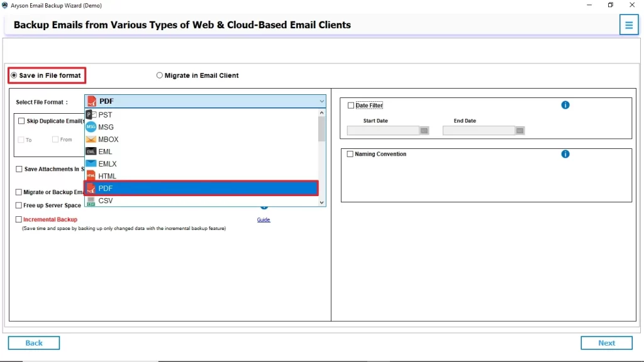Click the CSV format icon
The height and width of the screenshot is (362, 644).
91,200
